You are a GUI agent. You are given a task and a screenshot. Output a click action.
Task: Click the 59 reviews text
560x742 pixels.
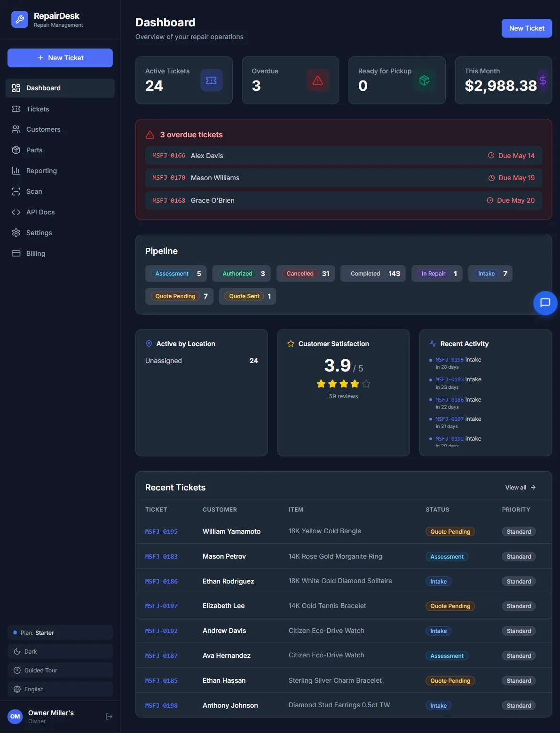pos(344,396)
